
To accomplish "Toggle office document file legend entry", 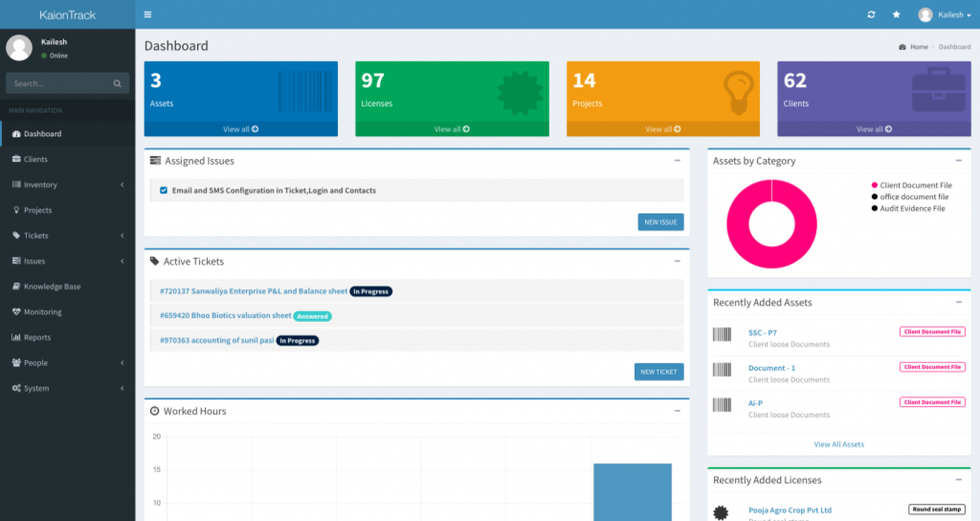I will [914, 196].
